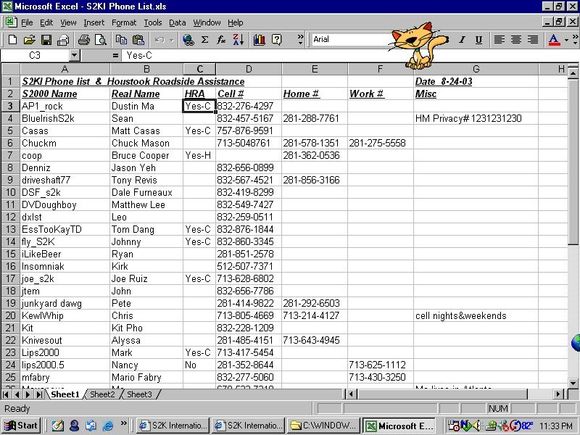
Task: Click the Edit Formula equals button
Action: (x=115, y=55)
